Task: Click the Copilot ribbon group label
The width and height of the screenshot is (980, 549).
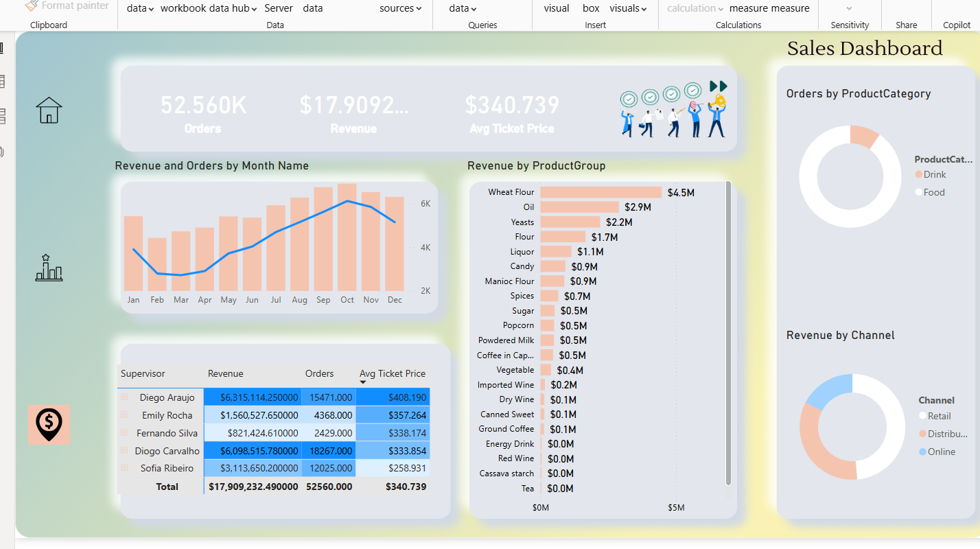Action: click(957, 25)
